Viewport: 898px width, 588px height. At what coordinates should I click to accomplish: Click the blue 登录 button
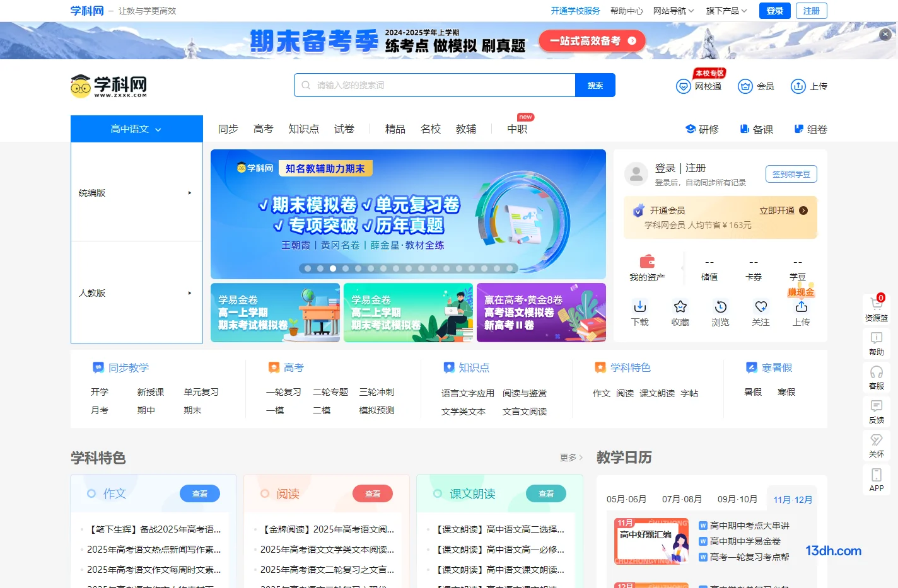775,11
